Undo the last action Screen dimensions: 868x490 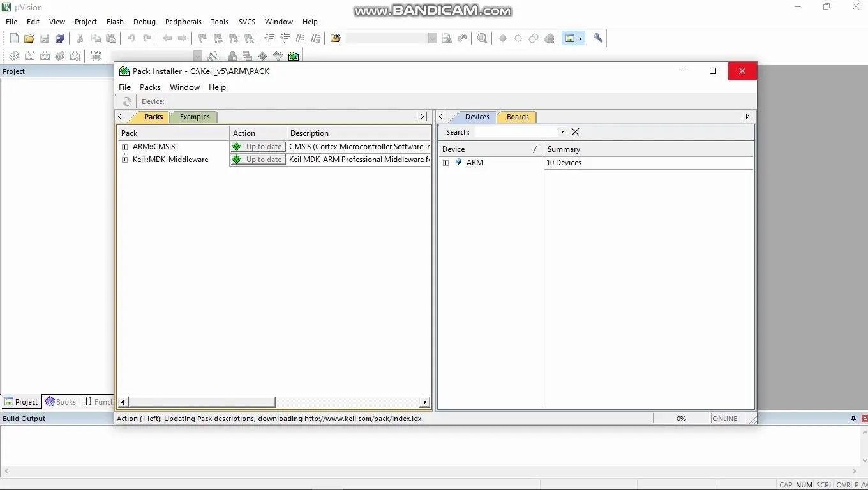(x=131, y=38)
